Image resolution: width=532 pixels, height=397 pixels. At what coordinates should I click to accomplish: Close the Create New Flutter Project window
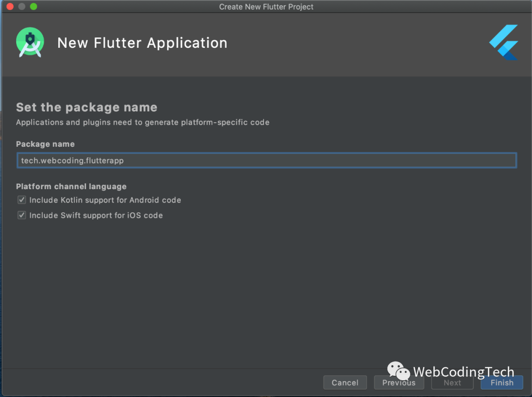click(x=10, y=6)
